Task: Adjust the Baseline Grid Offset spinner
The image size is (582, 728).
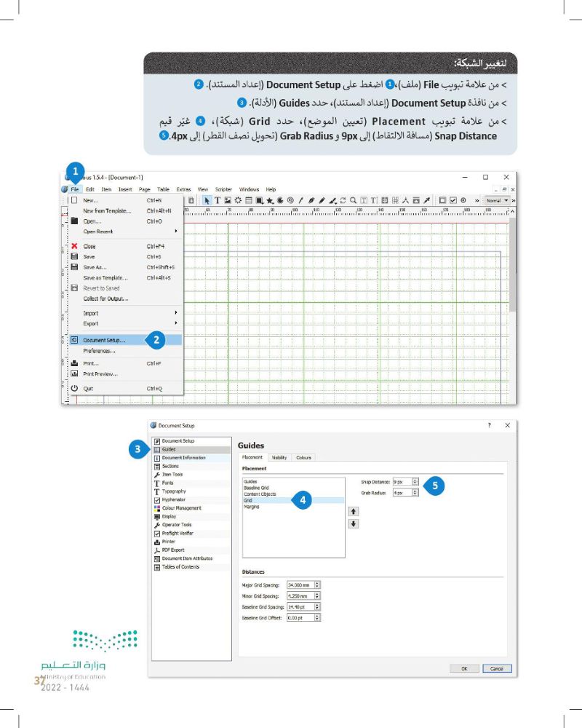Action: coord(317,617)
